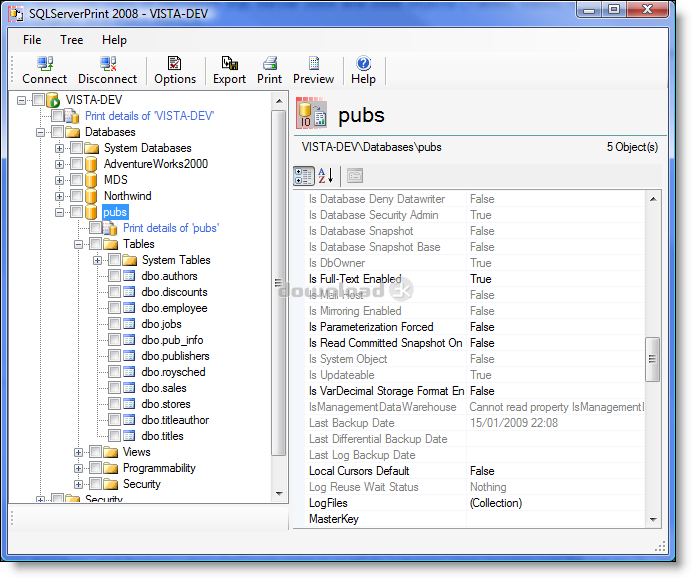Screen dimensions: 692x578
Task: Click the Print toolbar icon
Action: pos(270,64)
